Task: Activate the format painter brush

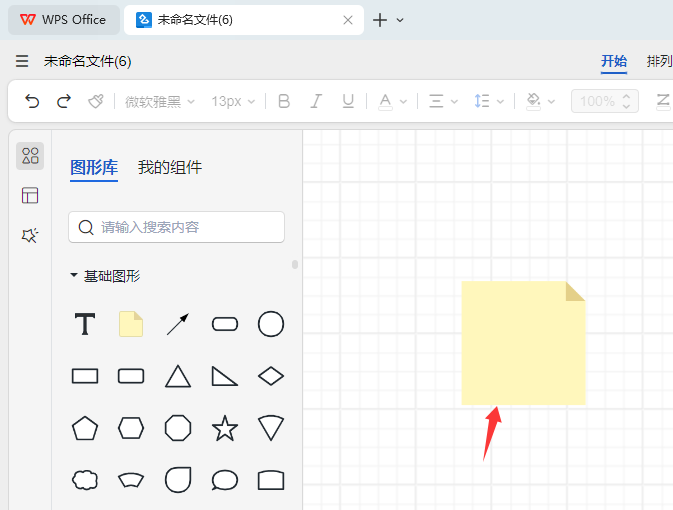Action: pyautogui.click(x=96, y=101)
